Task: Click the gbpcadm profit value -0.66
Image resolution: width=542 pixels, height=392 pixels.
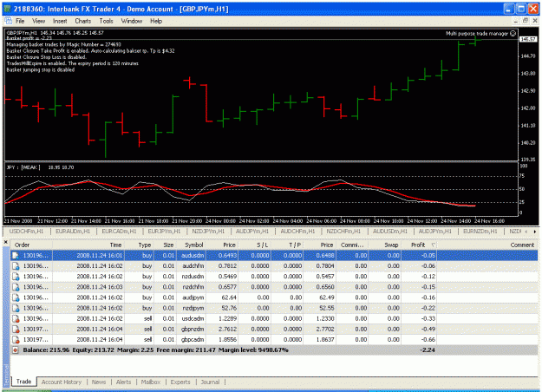Action: point(428,339)
